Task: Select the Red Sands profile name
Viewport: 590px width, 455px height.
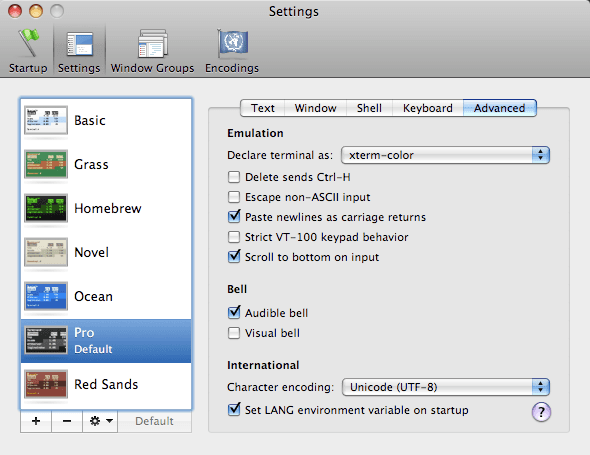Action: 106,384
